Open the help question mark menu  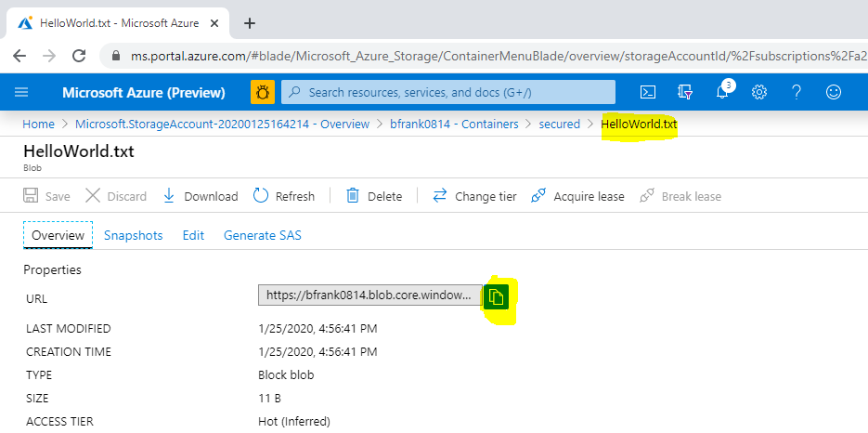(x=797, y=92)
